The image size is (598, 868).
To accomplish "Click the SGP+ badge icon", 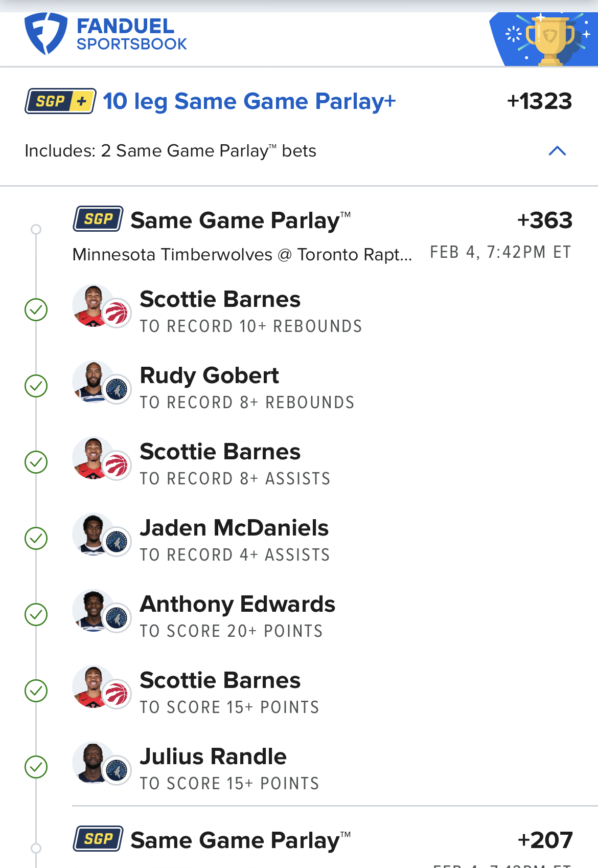I will [60, 101].
